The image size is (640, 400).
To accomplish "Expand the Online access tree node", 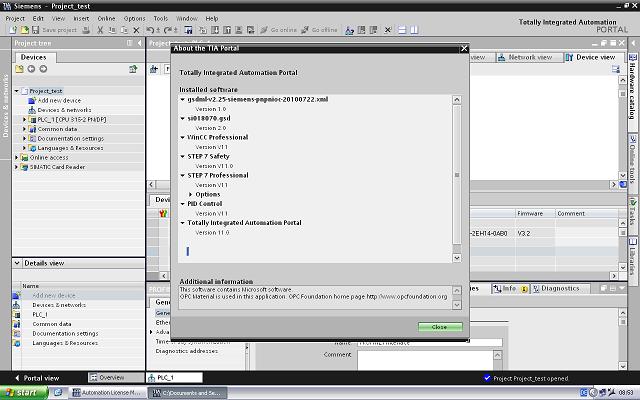I will 16,157.
